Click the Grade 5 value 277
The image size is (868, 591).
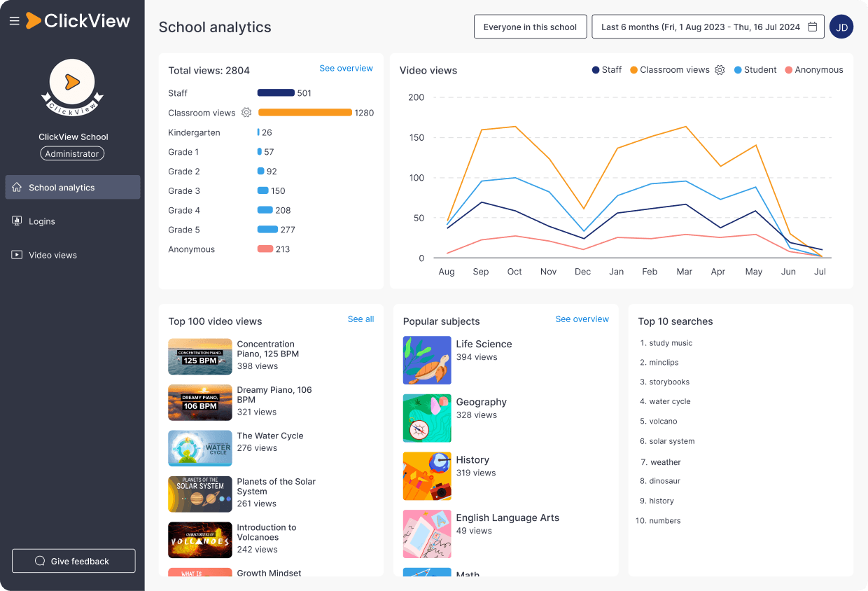click(288, 230)
